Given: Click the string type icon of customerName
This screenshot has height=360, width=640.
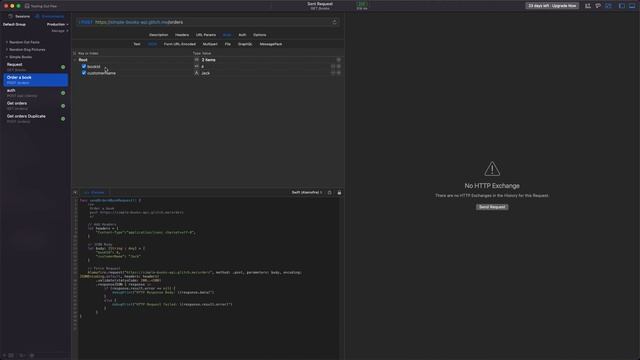Looking at the screenshot, I should [x=196, y=73].
